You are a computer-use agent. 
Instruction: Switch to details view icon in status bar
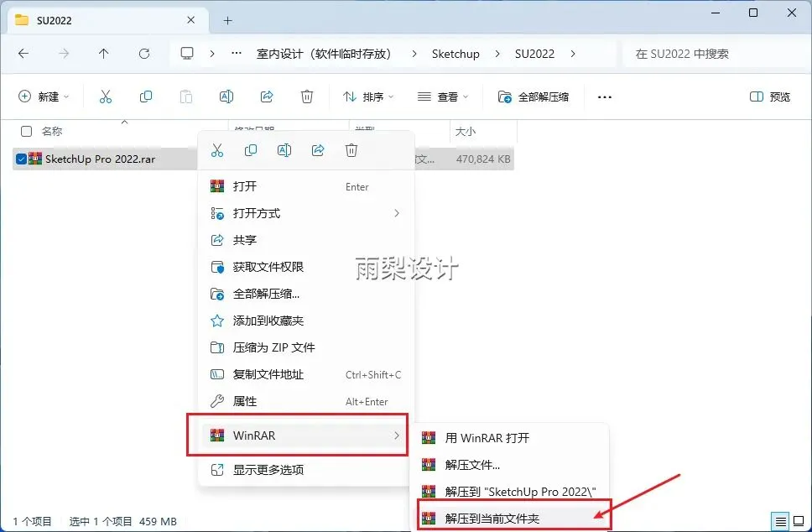click(780, 520)
